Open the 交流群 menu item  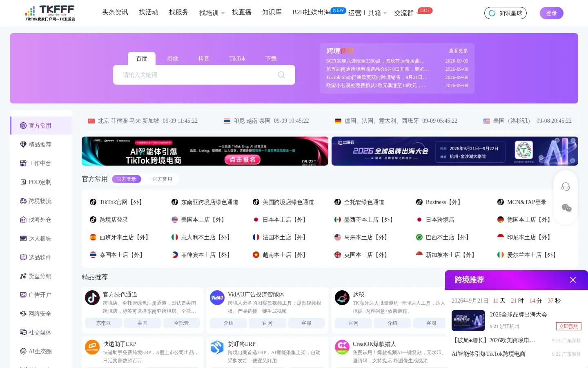(x=404, y=13)
